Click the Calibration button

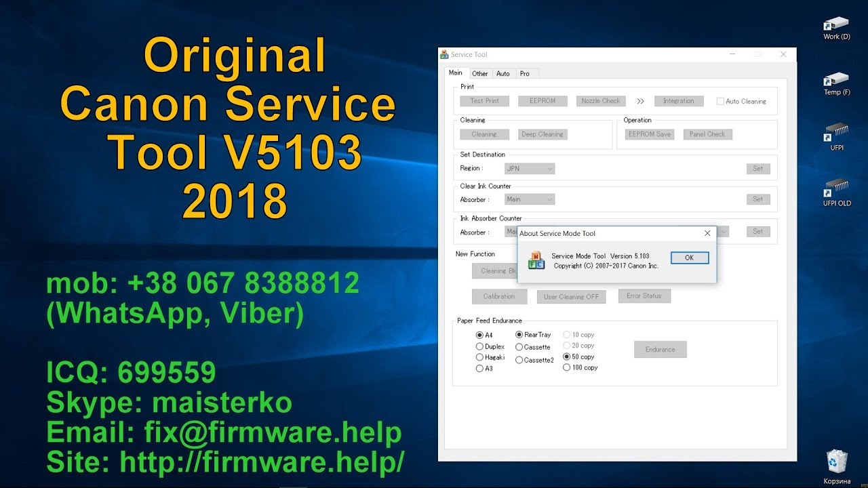pyautogui.click(x=499, y=296)
